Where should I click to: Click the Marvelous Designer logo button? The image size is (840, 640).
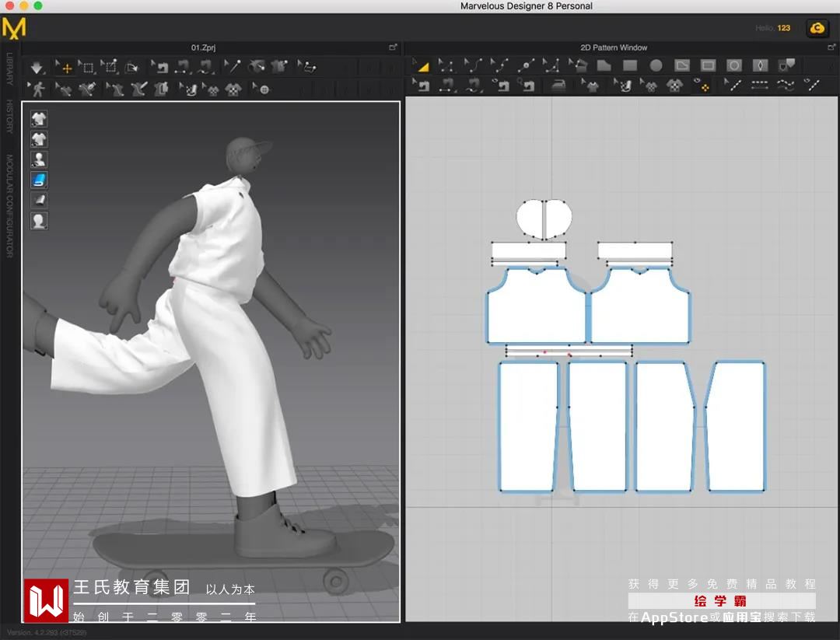pyautogui.click(x=14, y=28)
